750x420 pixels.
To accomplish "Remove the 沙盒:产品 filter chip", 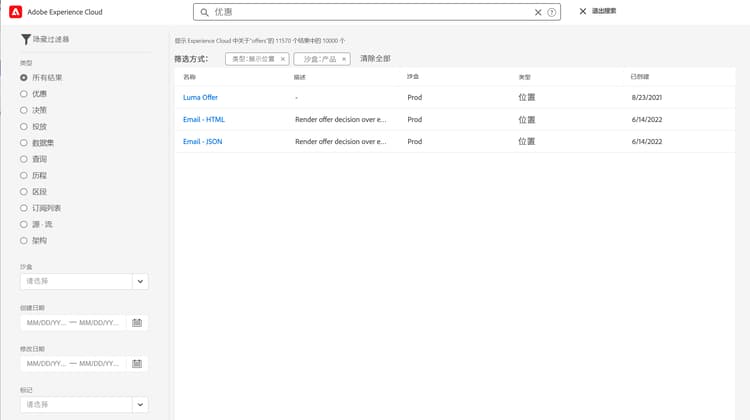I will click(x=344, y=59).
